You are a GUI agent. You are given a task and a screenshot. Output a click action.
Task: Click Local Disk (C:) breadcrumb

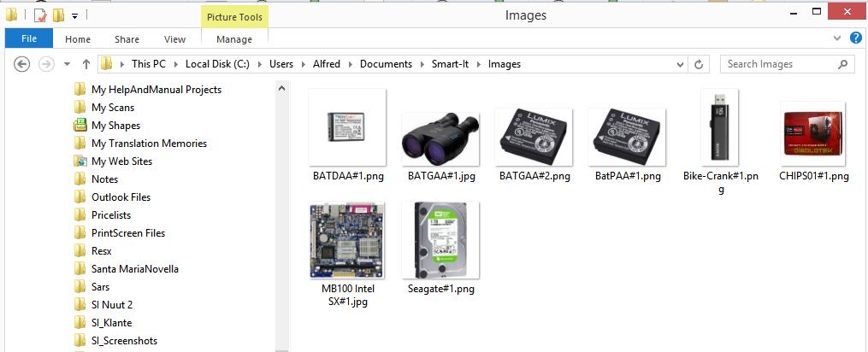click(x=217, y=64)
